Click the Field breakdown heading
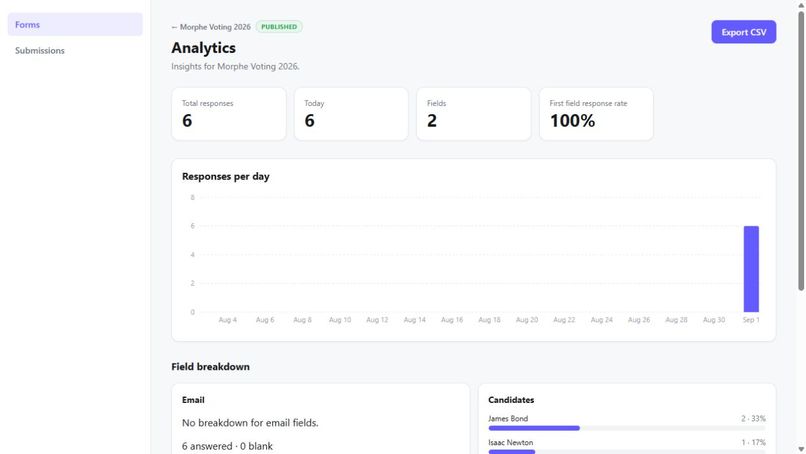 pos(210,367)
